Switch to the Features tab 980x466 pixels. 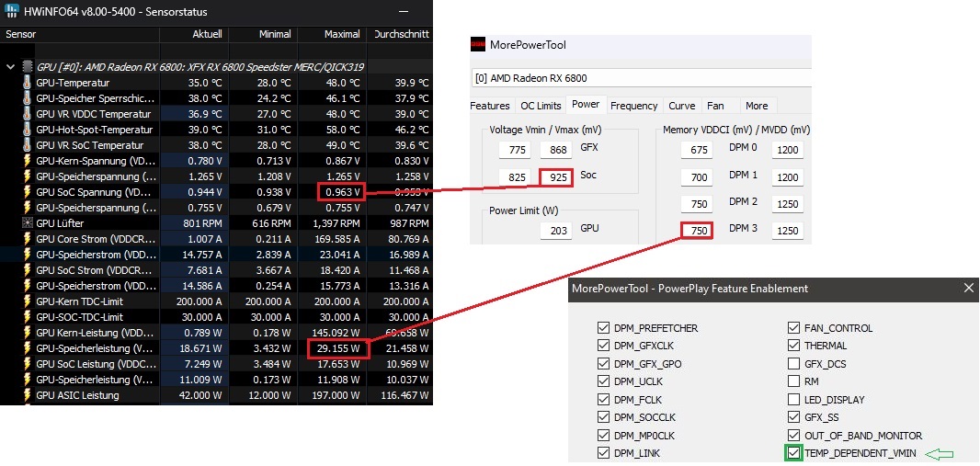(x=490, y=106)
